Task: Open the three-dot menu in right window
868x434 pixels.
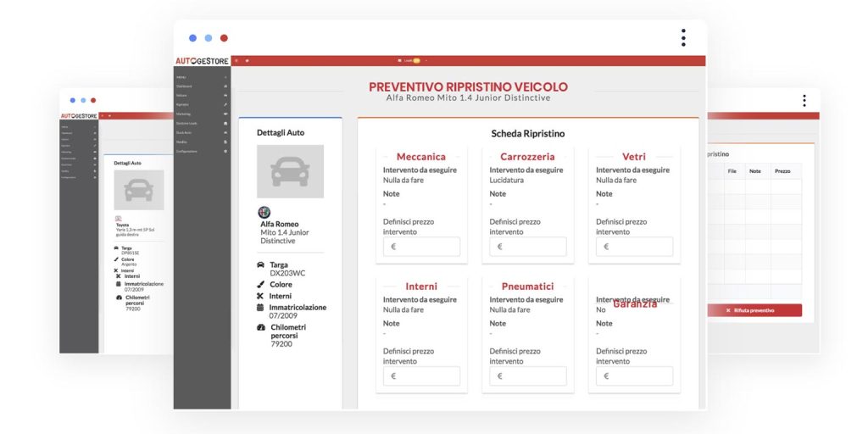Action: [804, 101]
